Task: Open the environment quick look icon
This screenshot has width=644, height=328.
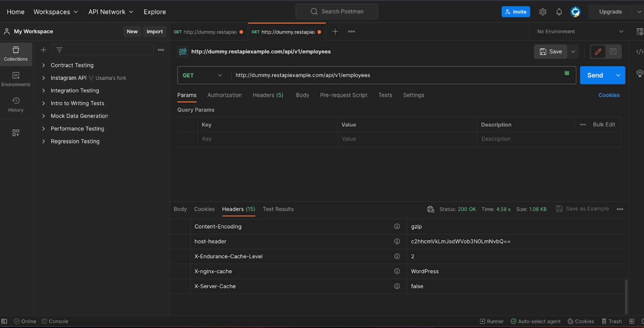Action: (640, 31)
